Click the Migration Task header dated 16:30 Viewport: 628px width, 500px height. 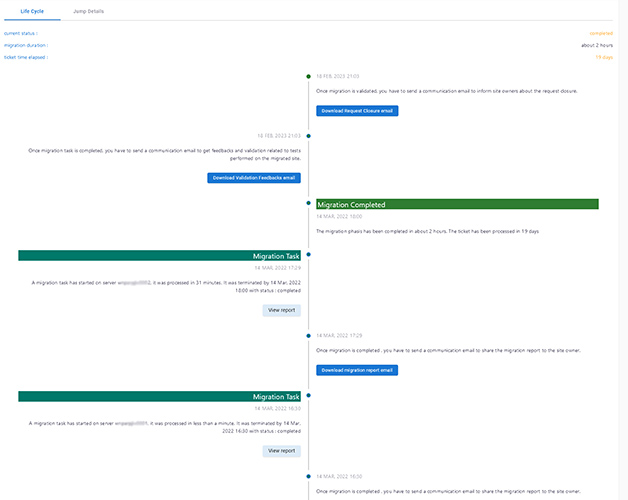[159, 396]
